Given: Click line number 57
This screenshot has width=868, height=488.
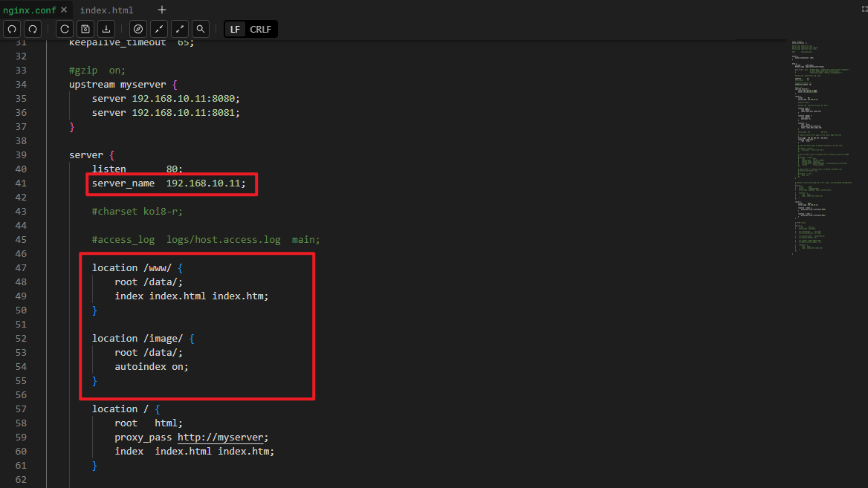Looking at the screenshot, I should (x=21, y=409).
